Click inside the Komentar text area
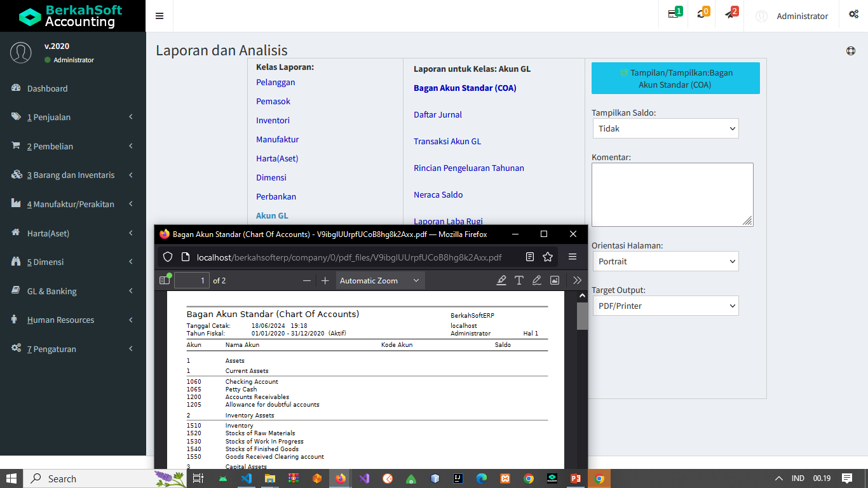This screenshot has height=488, width=868. [672, 194]
